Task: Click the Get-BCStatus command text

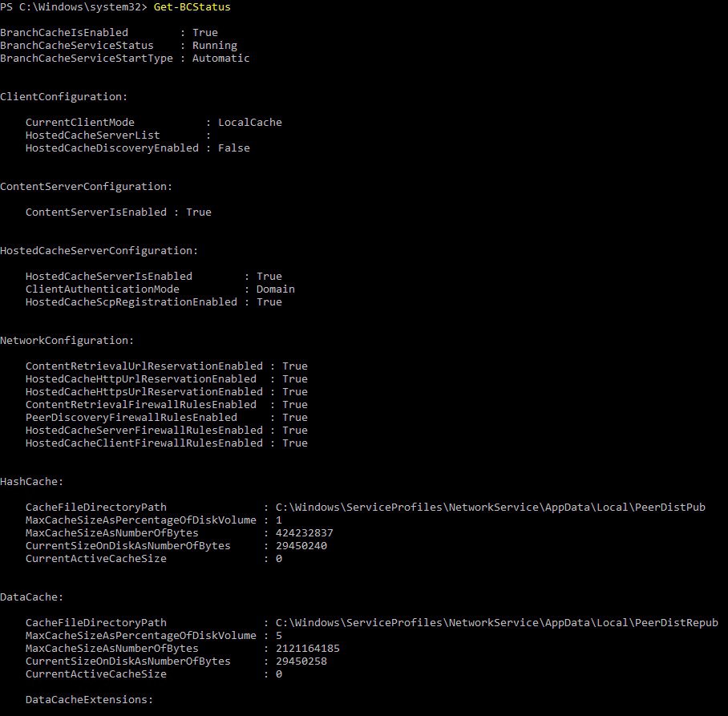Action: [x=192, y=7]
